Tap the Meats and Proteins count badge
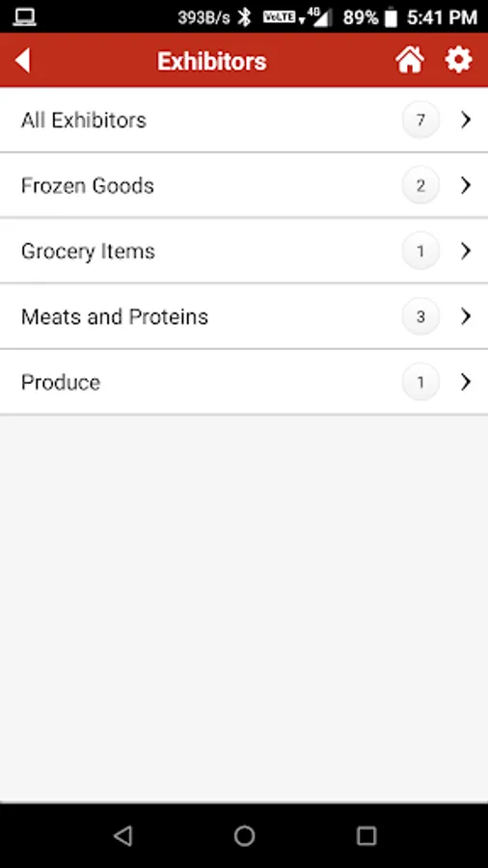The image size is (488, 868). (420, 316)
